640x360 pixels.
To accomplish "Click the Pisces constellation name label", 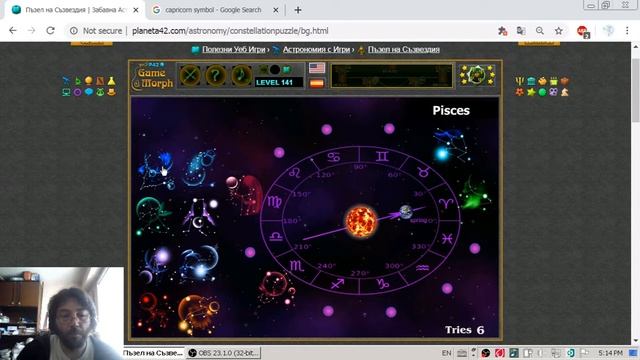I will (x=451, y=111).
